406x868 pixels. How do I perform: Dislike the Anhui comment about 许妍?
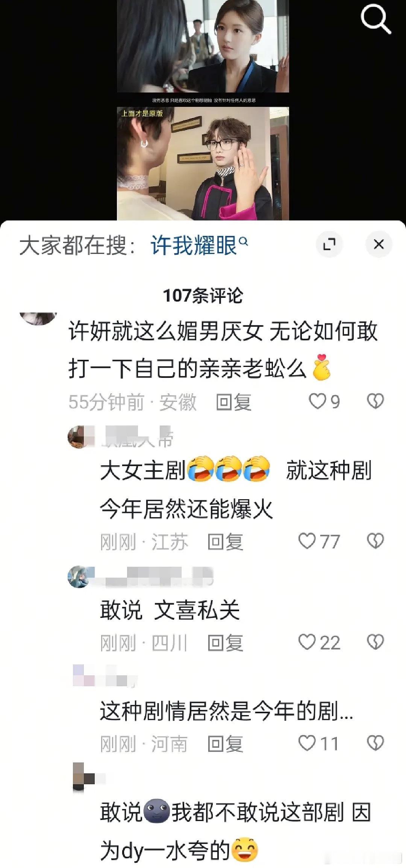point(375,402)
